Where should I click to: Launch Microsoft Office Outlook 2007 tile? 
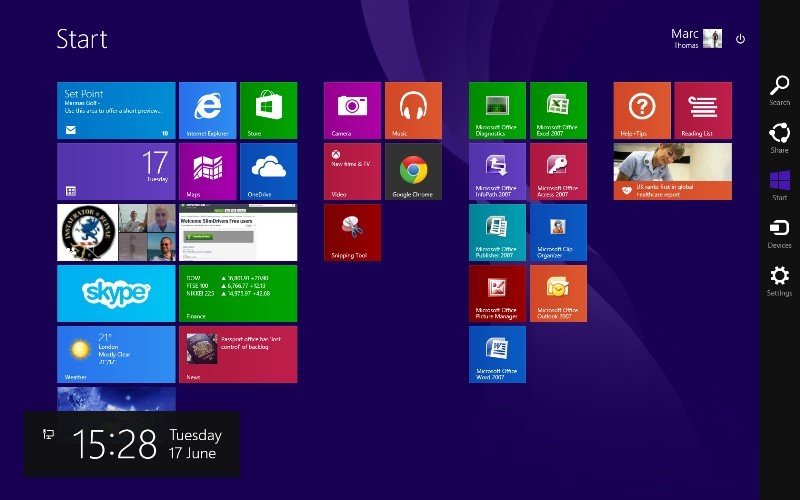click(x=558, y=293)
